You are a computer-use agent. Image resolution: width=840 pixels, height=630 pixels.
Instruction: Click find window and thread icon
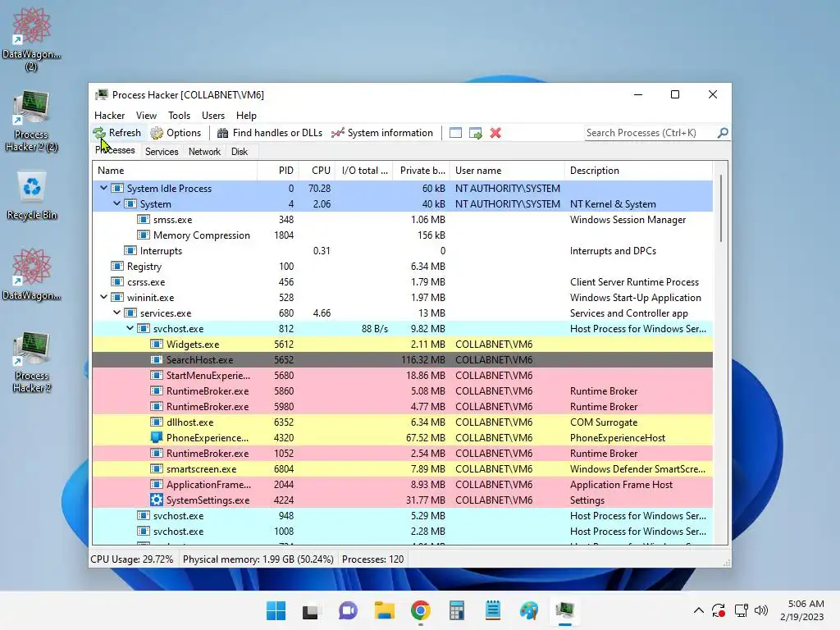pyautogui.click(x=475, y=133)
